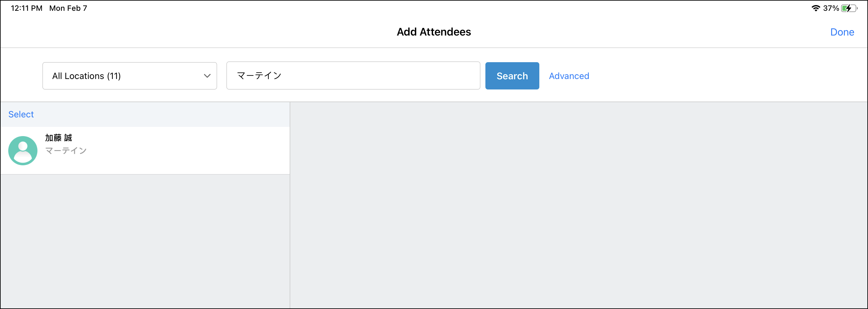Open the All Locations (11) dropdown
This screenshot has height=309, width=868.
tap(129, 76)
